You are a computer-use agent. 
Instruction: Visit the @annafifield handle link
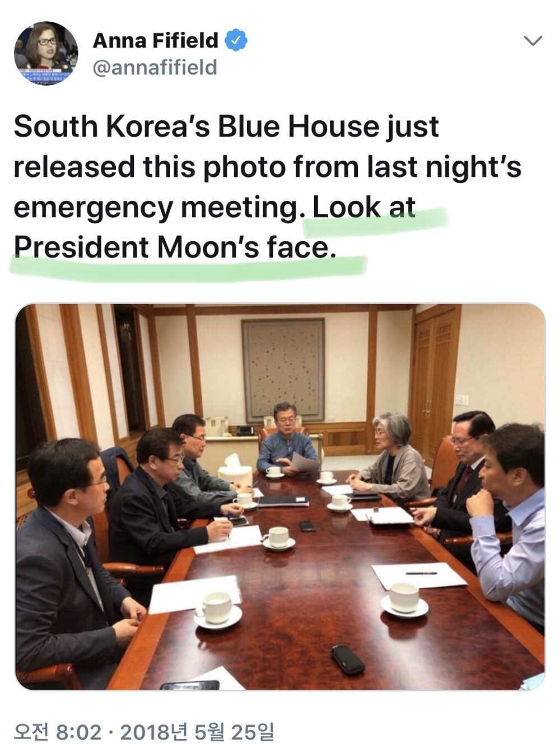click(155, 67)
